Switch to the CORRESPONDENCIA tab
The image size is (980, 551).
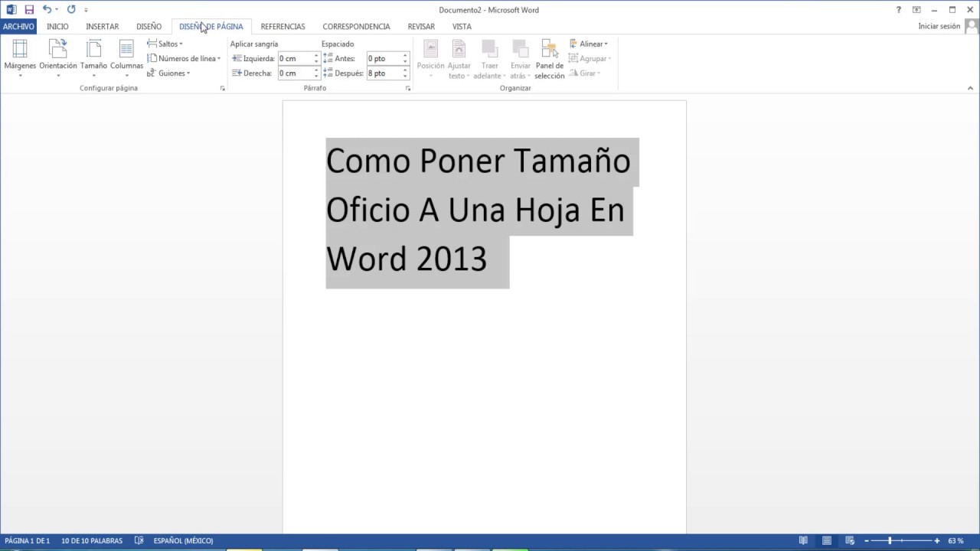coord(356,26)
